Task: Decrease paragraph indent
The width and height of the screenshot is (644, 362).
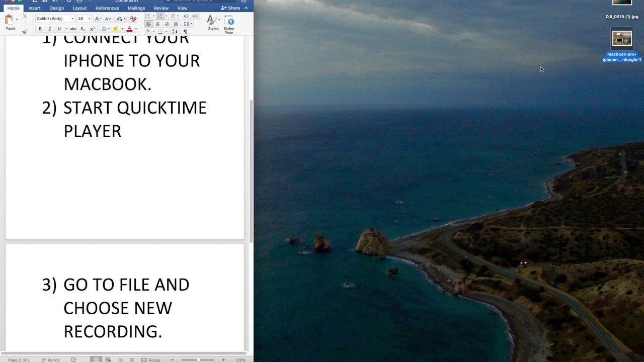Action: point(186,16)
